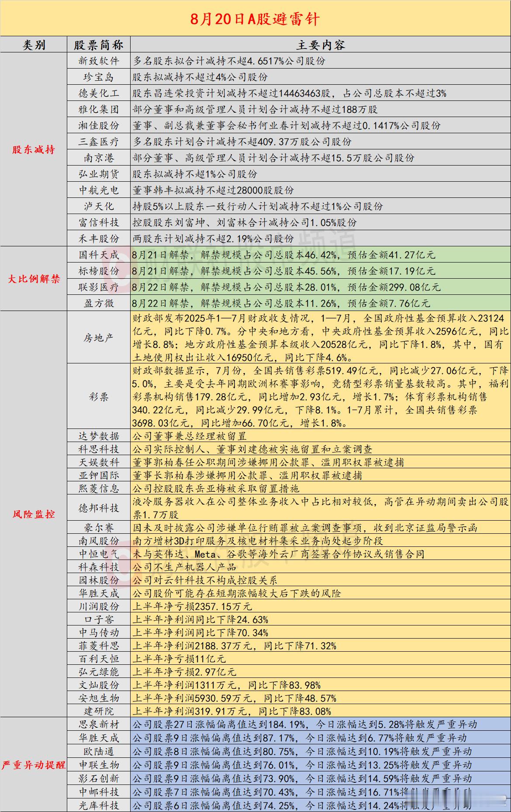This screenshot has width=511, height=812.
Task: Click text '公司不生产机器人产品'
Action: (184, 567)
